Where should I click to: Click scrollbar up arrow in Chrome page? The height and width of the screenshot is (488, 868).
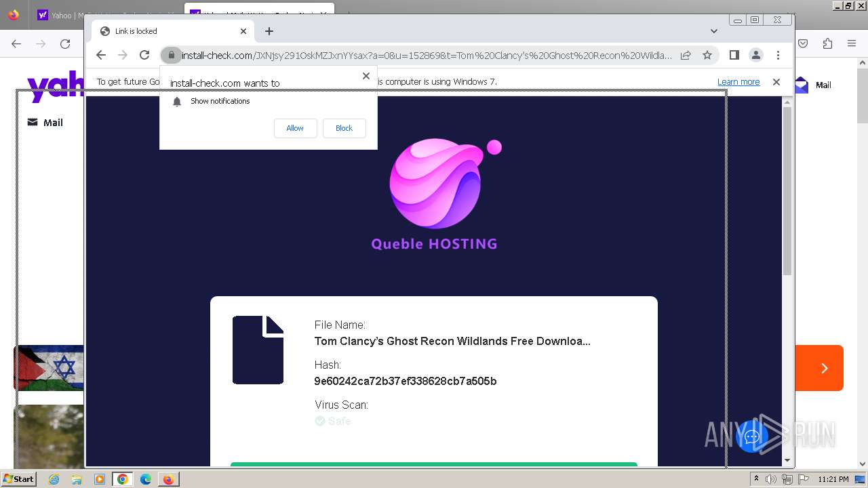click(787, 102)
